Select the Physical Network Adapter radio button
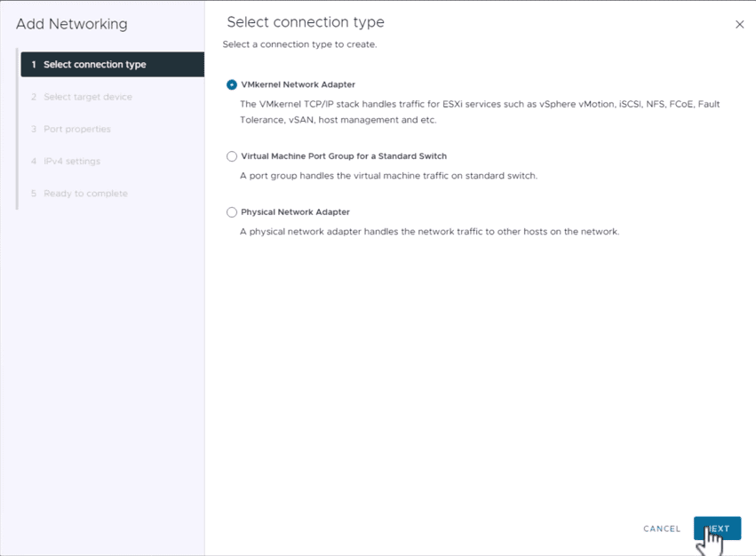The width and height of the screenshot is (756, 556). click(x=232, y=212)
